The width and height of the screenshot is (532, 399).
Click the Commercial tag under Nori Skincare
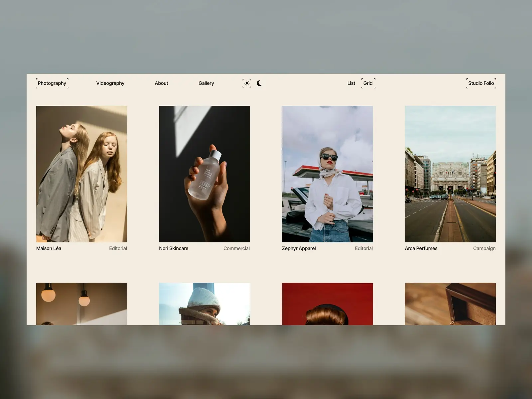click(236, 248)
